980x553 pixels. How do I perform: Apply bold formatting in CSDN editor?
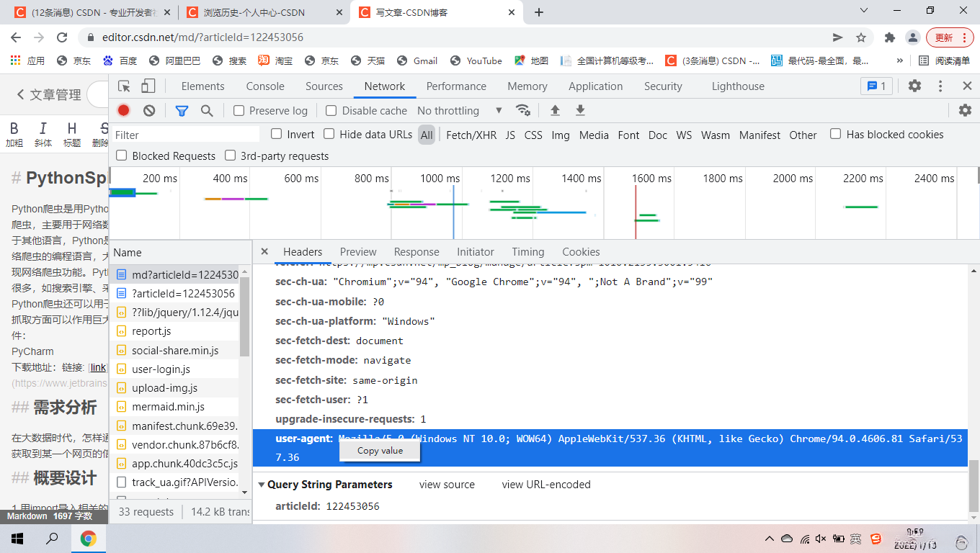[x=14, y=134]
